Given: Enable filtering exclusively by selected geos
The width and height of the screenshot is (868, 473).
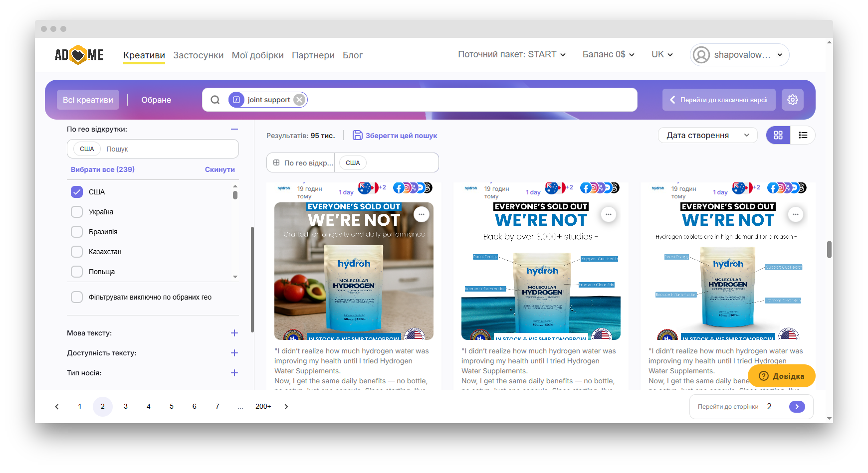Looking at the screenshot, I should 77,297.
